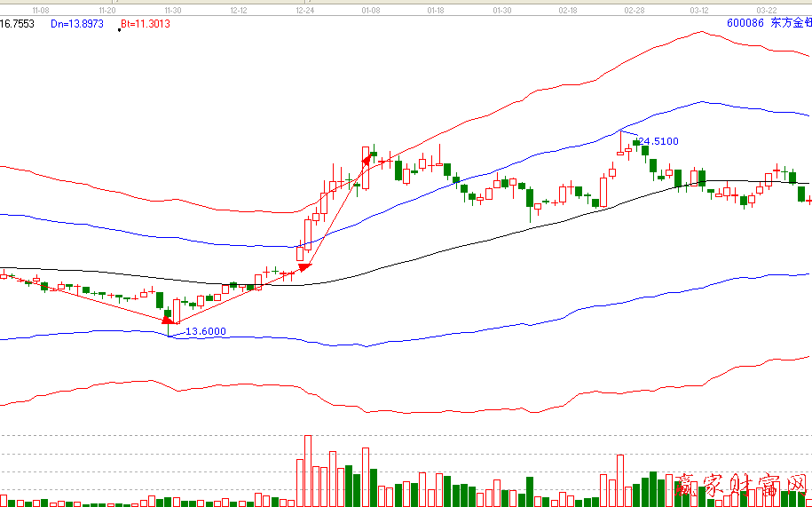Select the 12-24 date on the time axis
812x507 pixels.
pyautogui.click(x=304, y=10)
